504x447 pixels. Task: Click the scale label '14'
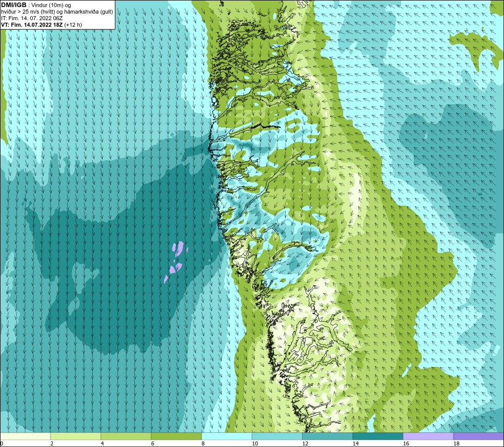coord(355,443)
